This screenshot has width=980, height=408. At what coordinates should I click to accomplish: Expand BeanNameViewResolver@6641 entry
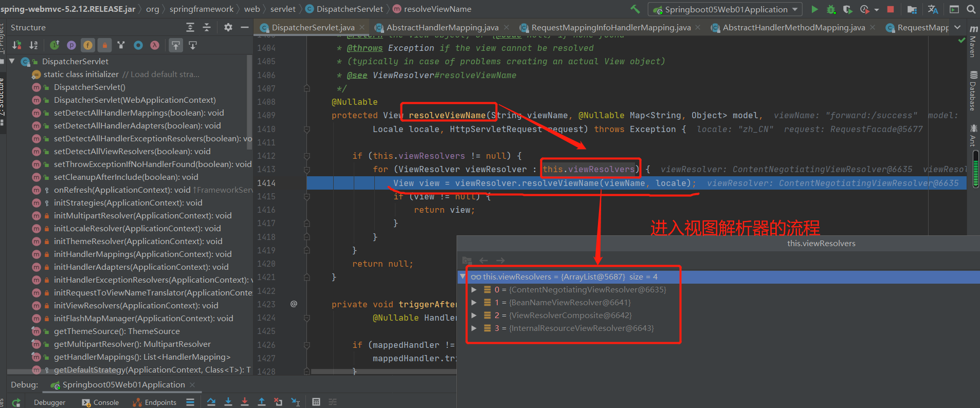coord(474,303)
